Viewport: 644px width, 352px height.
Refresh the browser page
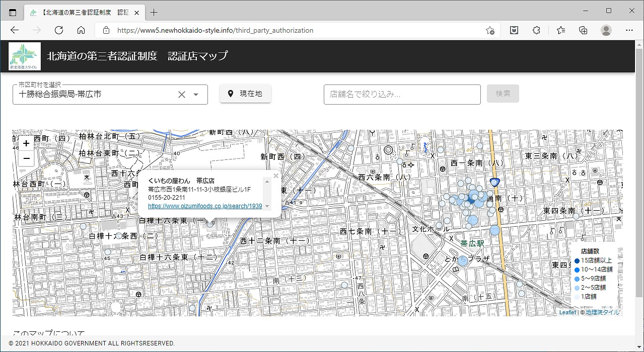coord(59,30)
